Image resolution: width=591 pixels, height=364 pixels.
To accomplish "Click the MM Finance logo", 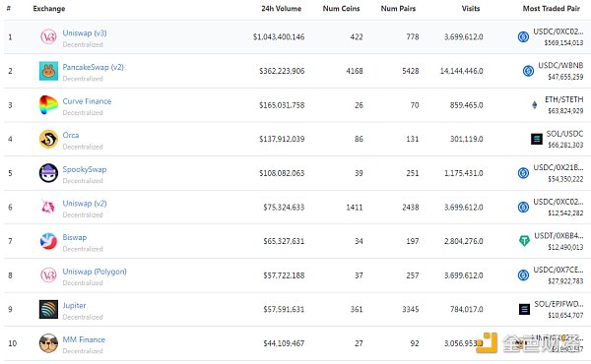I will click(x=48, y=343).
